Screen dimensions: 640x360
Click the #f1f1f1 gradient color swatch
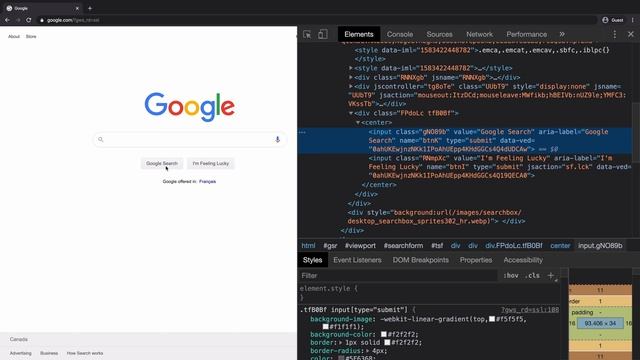325,327
